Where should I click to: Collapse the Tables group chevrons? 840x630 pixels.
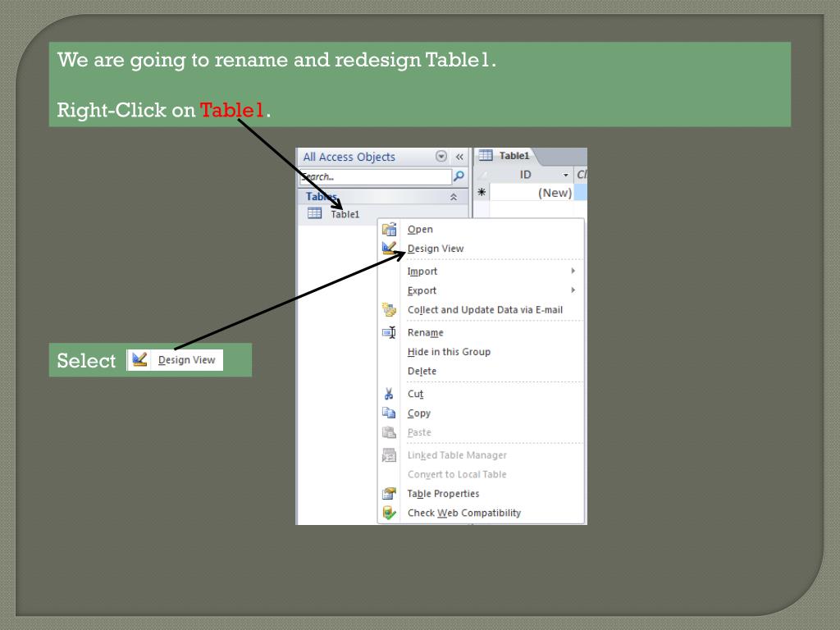point(453,197)
